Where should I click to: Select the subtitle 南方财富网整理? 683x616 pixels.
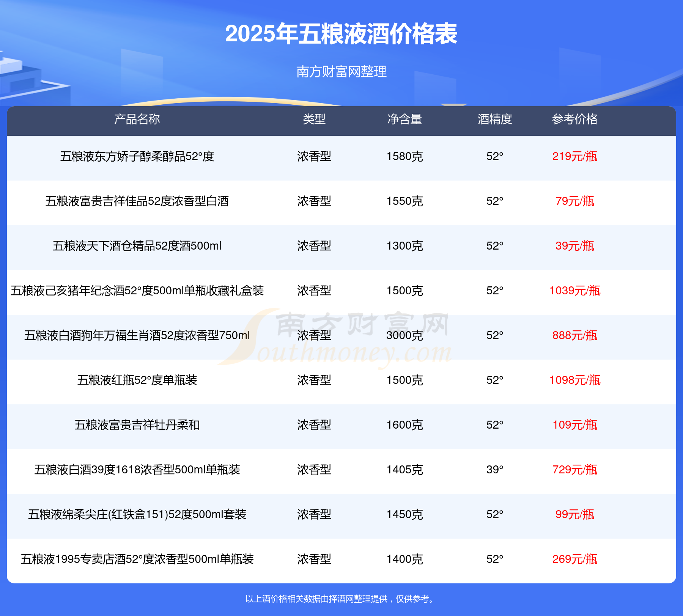click(x=341, y=71)
